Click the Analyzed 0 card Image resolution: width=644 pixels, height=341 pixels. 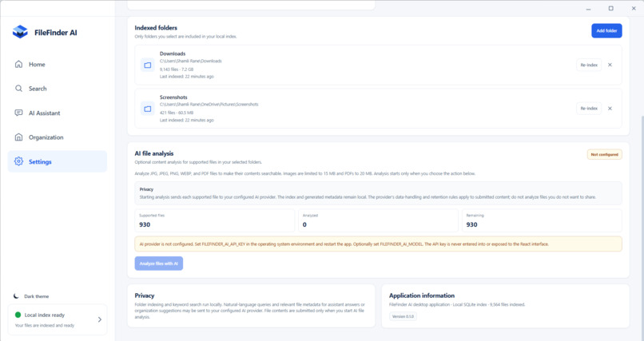[x=378, y=220]
